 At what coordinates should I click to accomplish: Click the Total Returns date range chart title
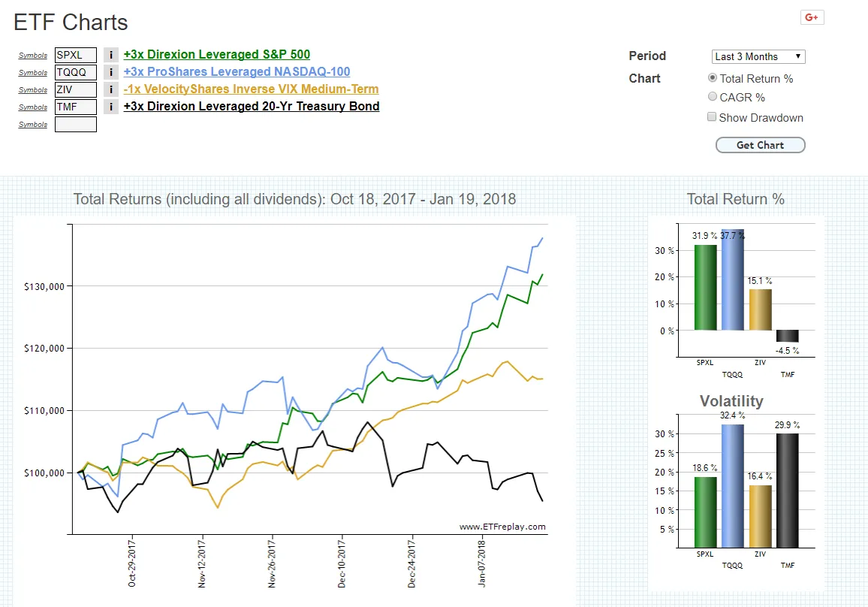click(294, 199)
